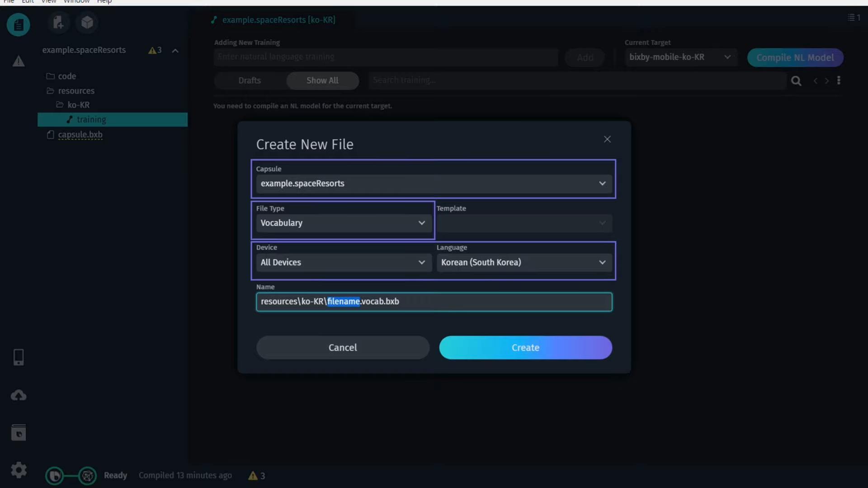Click the capsule cube icon
This screenshot has height=488, width=868.
click(x=87, y=22)
